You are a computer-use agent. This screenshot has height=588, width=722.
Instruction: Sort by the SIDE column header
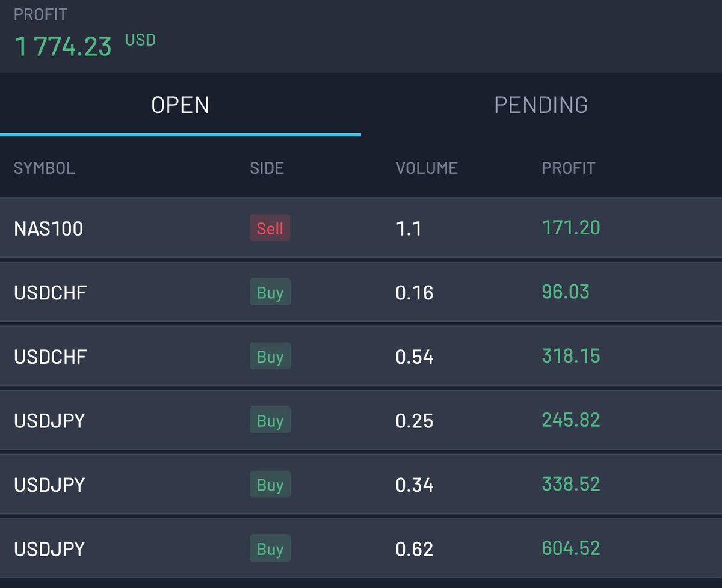[267, 168]
